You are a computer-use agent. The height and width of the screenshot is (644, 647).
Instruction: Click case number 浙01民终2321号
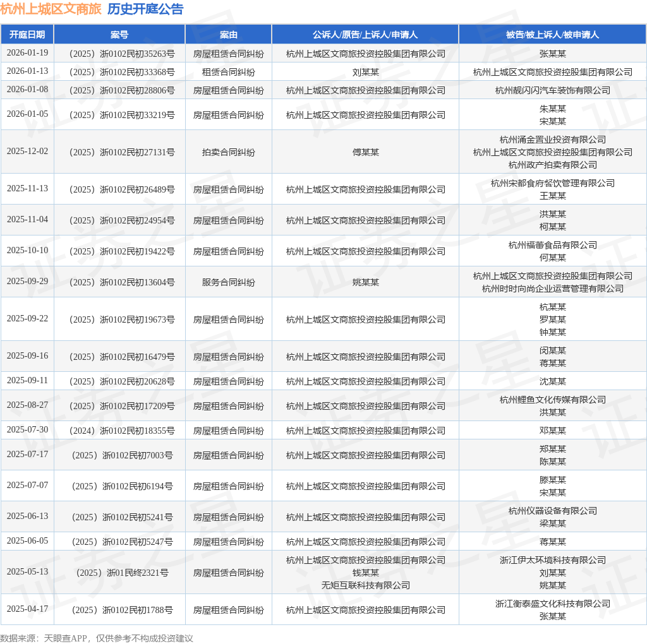click(x=122, y=573)
